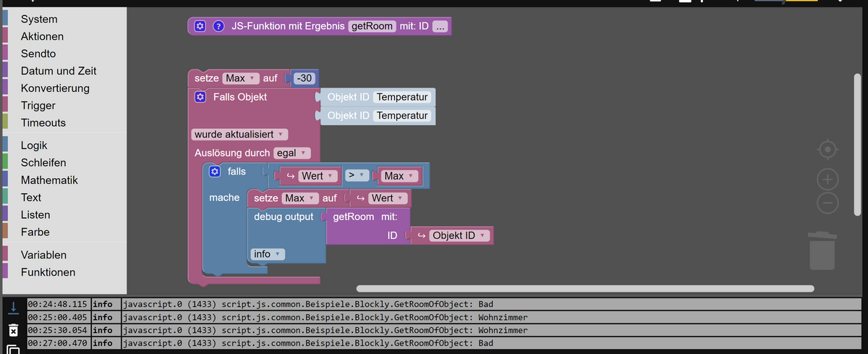Select log entry at 00:25:30.054
Image resolution: width=868 pixels, height=354 pixels.
pyautogui.click(x=444, y=330)
